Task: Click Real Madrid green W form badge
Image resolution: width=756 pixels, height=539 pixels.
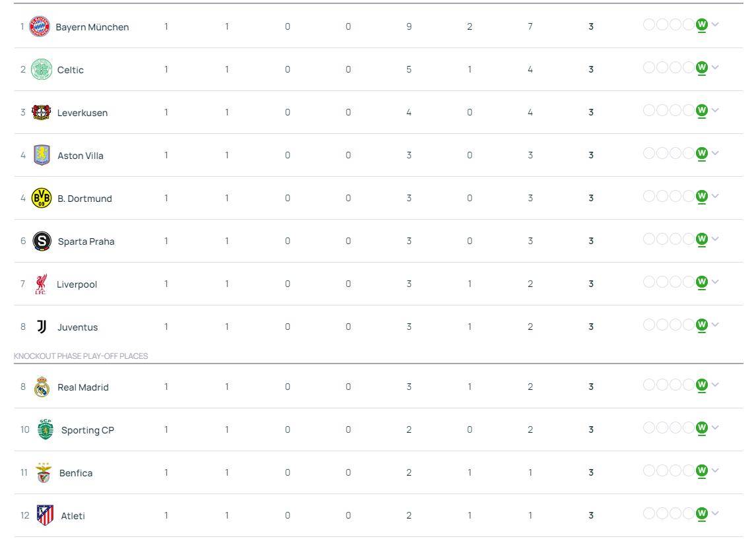Action: (702, 385)
